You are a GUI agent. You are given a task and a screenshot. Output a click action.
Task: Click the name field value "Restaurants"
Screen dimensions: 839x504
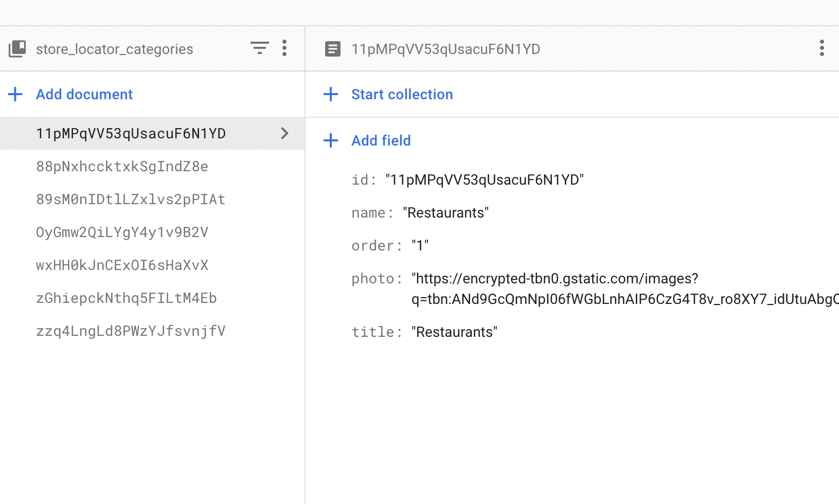pos(445,213)
